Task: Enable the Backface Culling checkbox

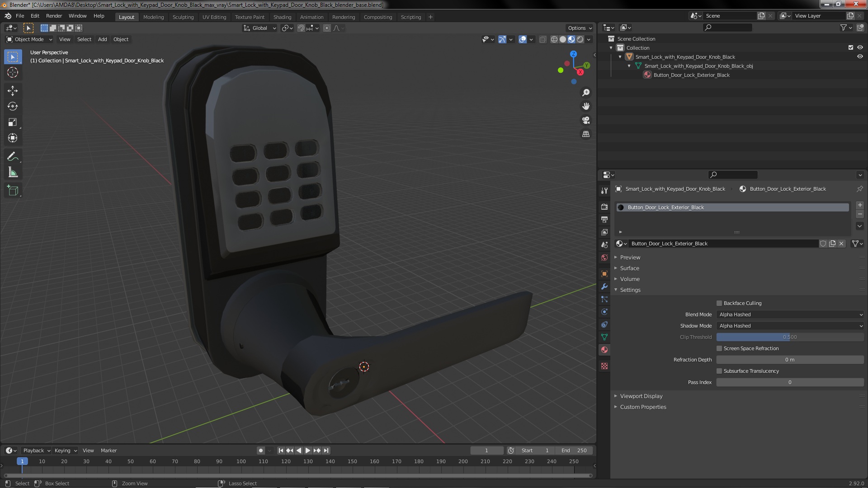Action: [x=719, y=303]
